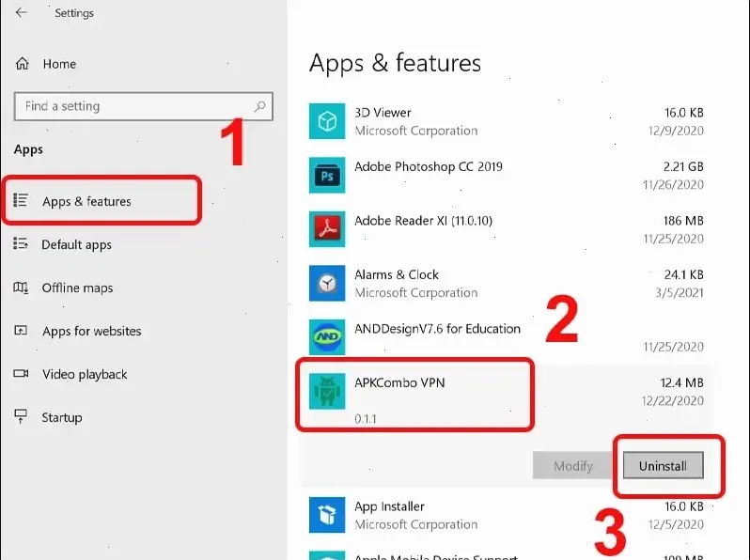
Task: Click the Apps & features page heading
Action: 395,63
